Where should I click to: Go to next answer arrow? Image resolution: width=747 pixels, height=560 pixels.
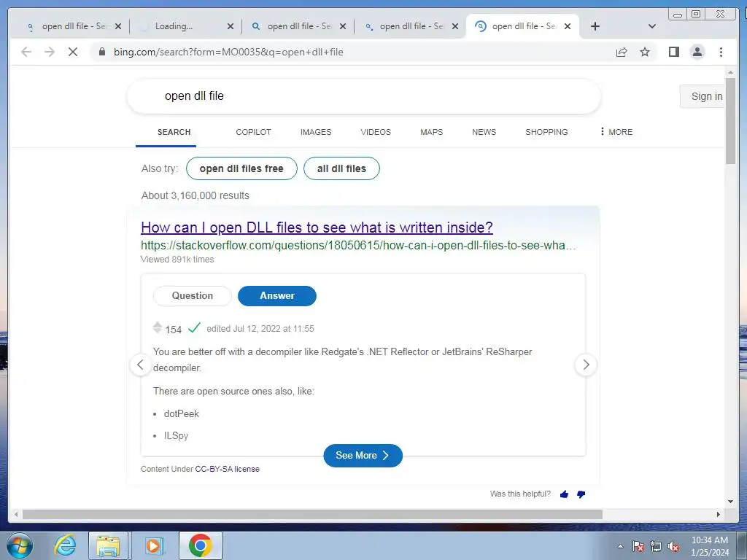(x=586, y=365)
